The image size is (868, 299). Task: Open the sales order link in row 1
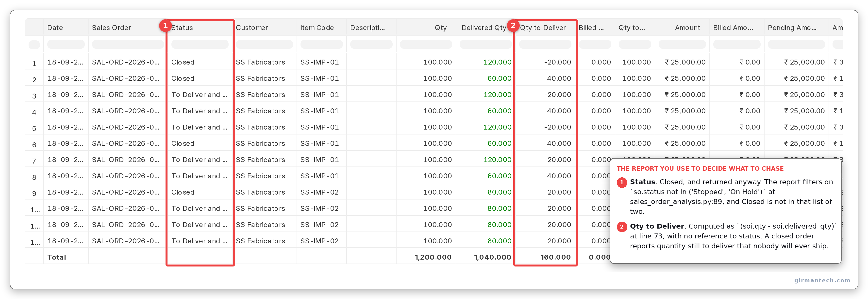point(126,62)
